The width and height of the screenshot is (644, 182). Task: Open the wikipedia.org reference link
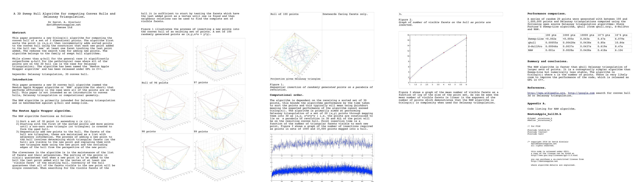pos(546,93)
